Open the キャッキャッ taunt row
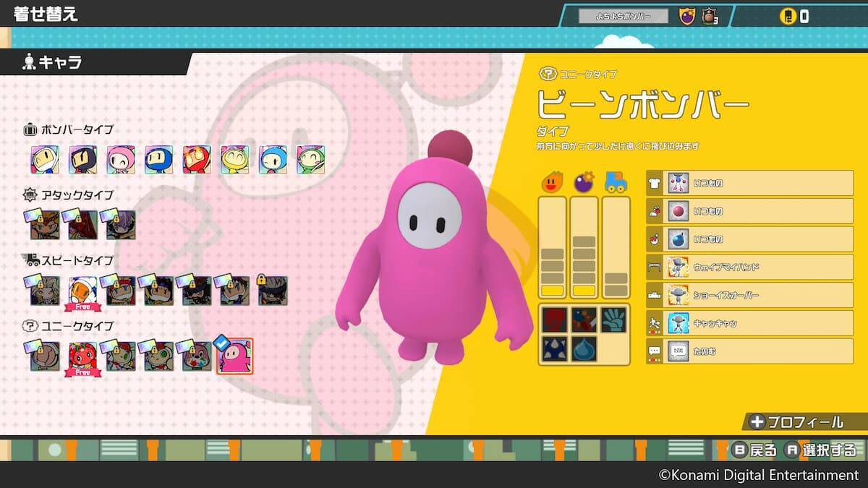This screenshot has height=488, width=868. click(x=750, y=323)
